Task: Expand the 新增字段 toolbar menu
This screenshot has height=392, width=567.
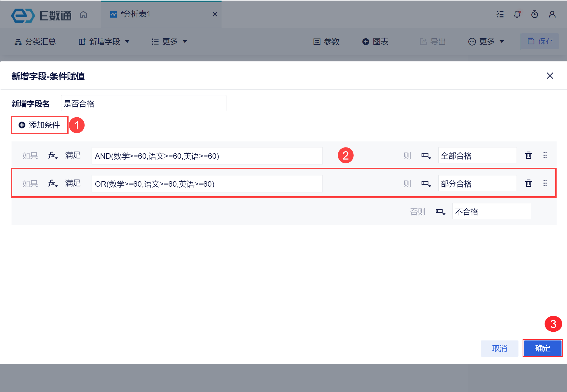Action: tap(104, 42)
